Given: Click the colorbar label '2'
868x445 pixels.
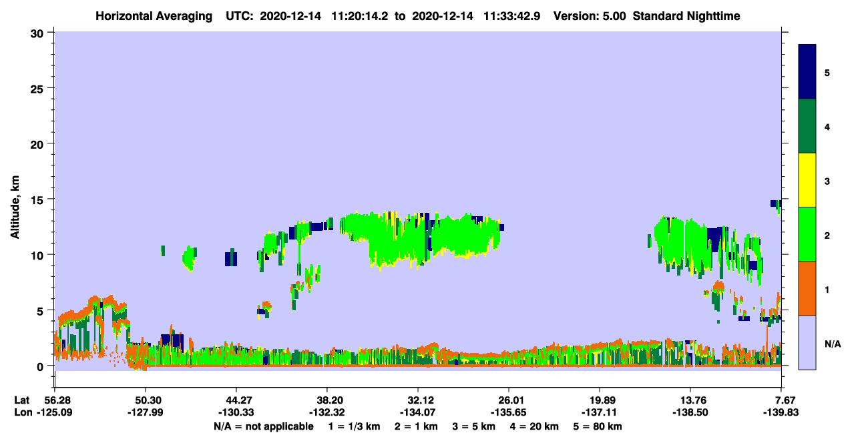Looking at the screenshot, I should [x=827, y=235].
